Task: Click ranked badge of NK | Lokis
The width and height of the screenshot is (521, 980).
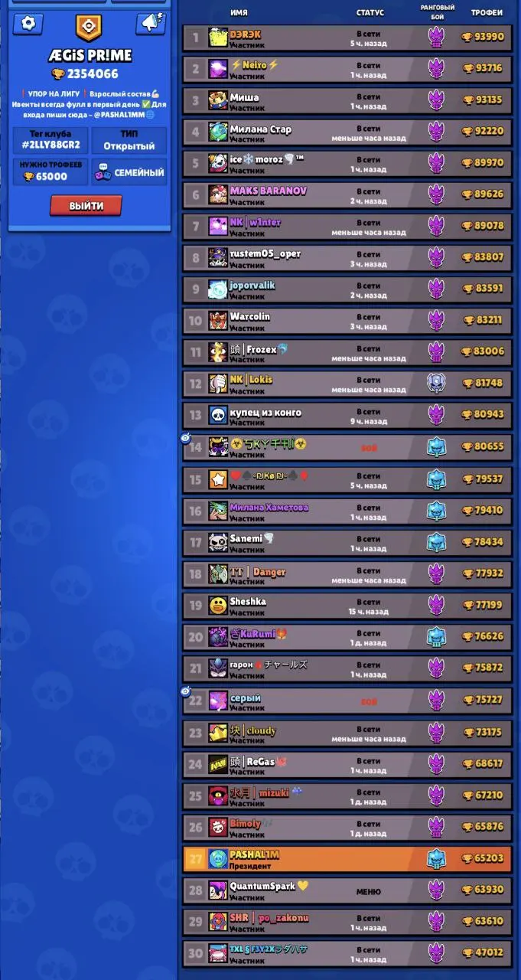Action: coord(436,384)
